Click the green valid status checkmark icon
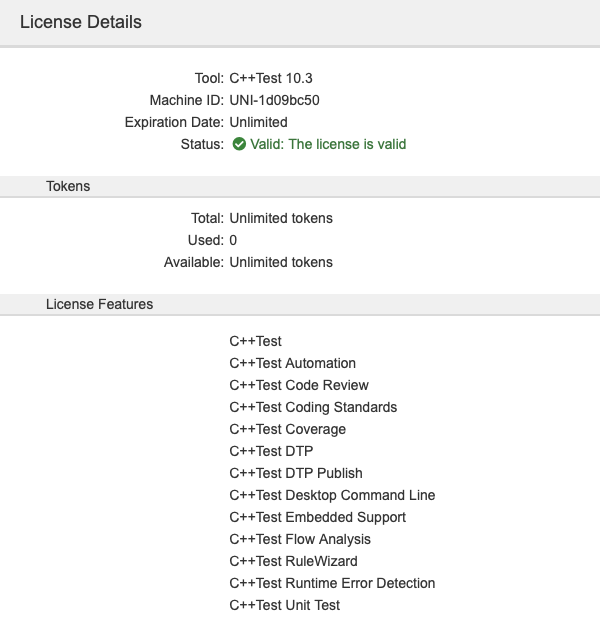Viewport: 600px width, 640px height. 239,144
